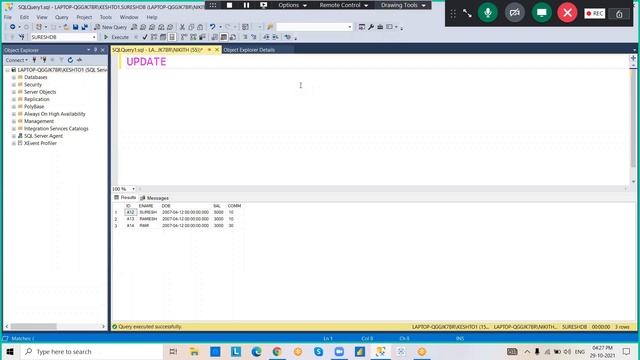This screenshot has width=640, height=360.
Task: Open the Help menu
Action: tap(152, 17)
